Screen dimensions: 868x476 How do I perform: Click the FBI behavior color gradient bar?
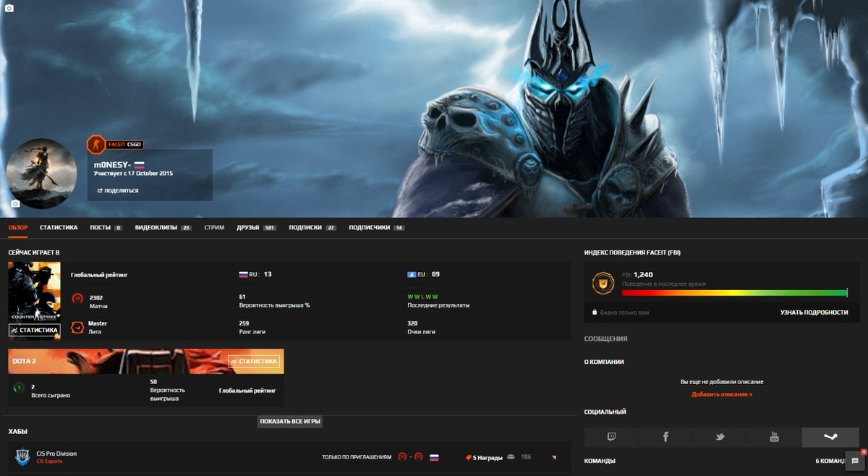point(735,292)
